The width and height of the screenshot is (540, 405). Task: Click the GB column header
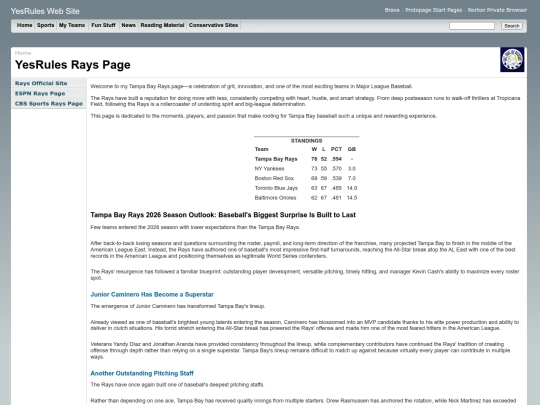coord(352,149)
